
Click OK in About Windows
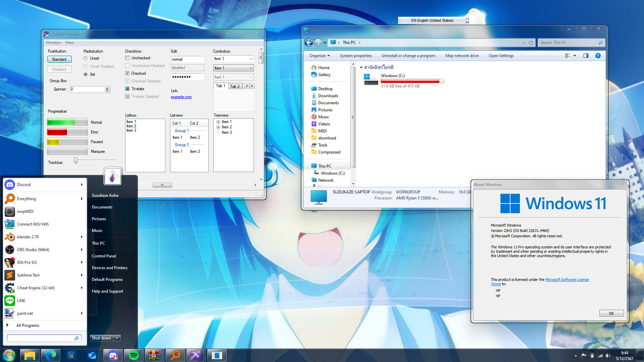coord(611,313)
